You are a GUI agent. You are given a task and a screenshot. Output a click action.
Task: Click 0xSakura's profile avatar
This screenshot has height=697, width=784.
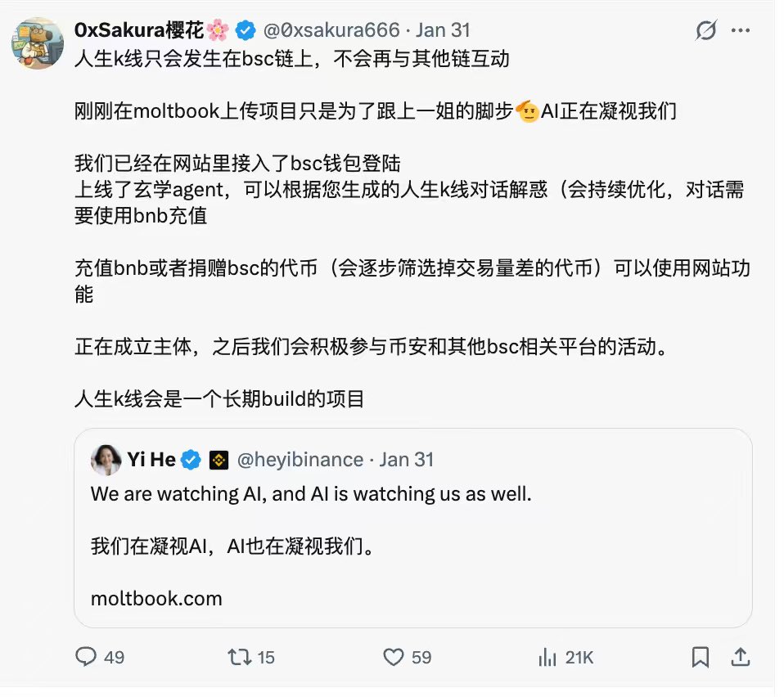pos(37,43)
